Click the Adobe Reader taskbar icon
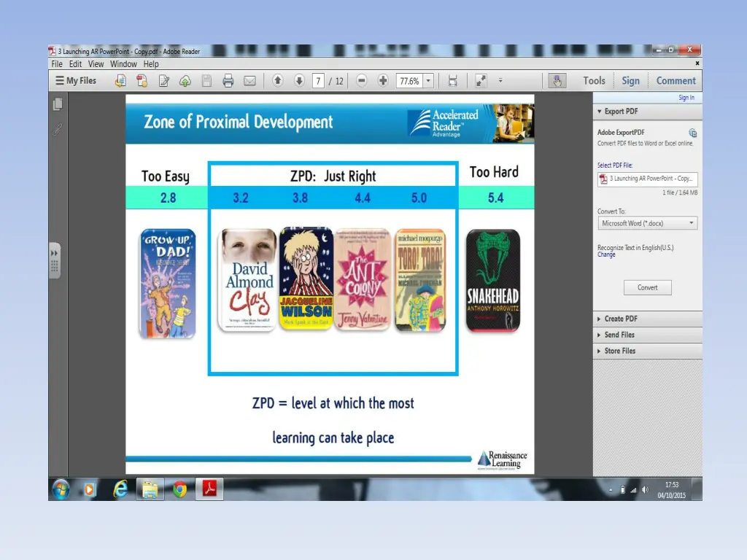747x560 pixels. click(x=209, y=489)
